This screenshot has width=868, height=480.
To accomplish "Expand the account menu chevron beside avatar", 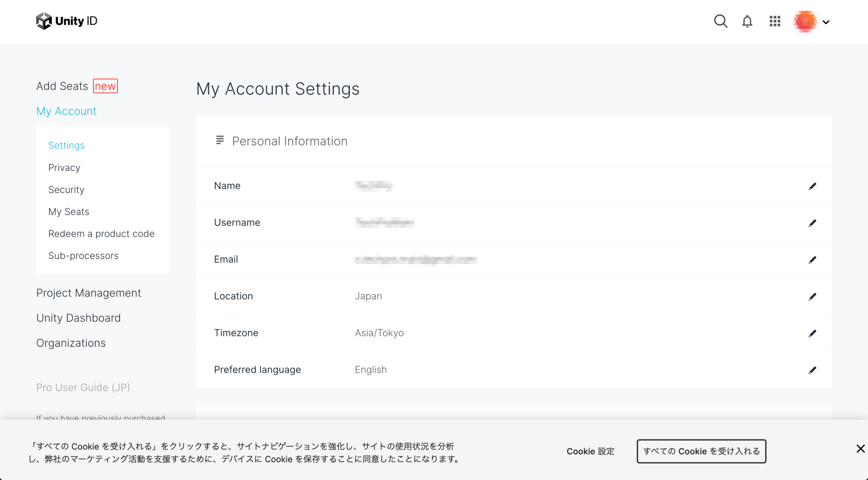I will 826,22.
